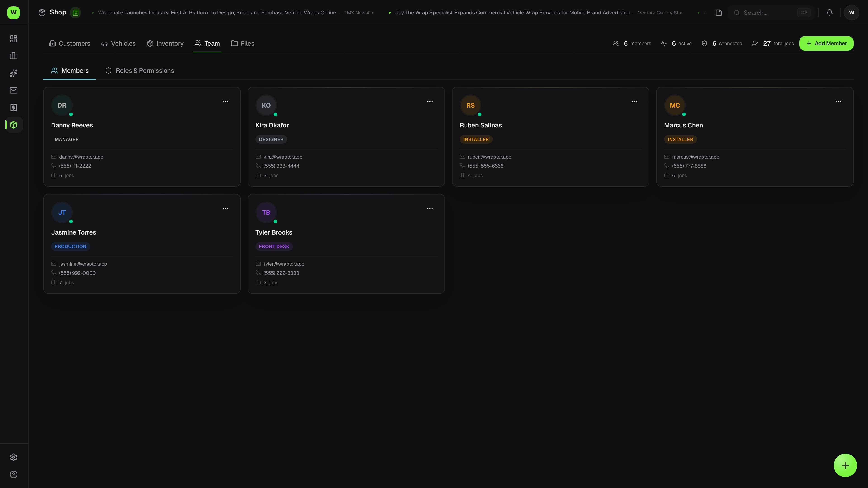
Task: Open settings gear in sidebar
Action: pyautogui.click(x=14, y=457)
